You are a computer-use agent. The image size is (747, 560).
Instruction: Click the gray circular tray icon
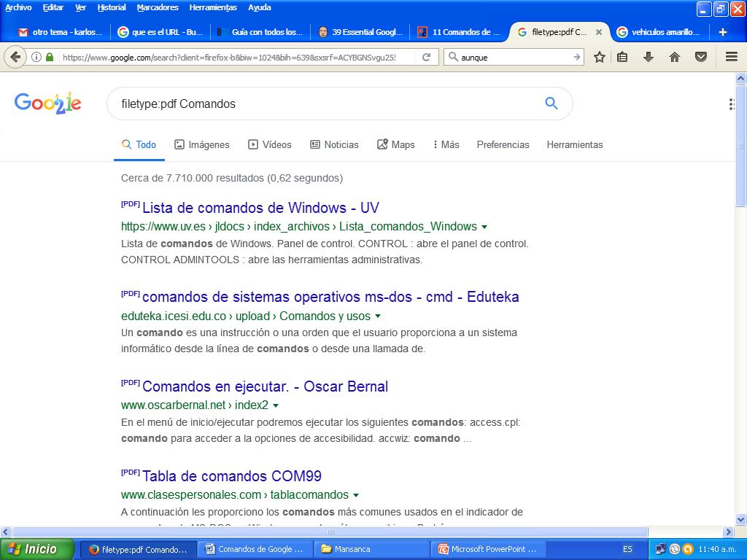pos(674,549)
